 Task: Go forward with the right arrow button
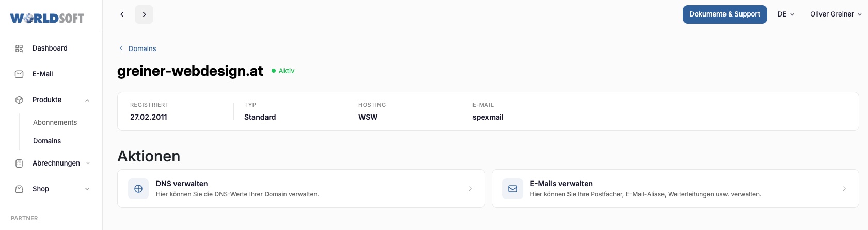[144, 14]
